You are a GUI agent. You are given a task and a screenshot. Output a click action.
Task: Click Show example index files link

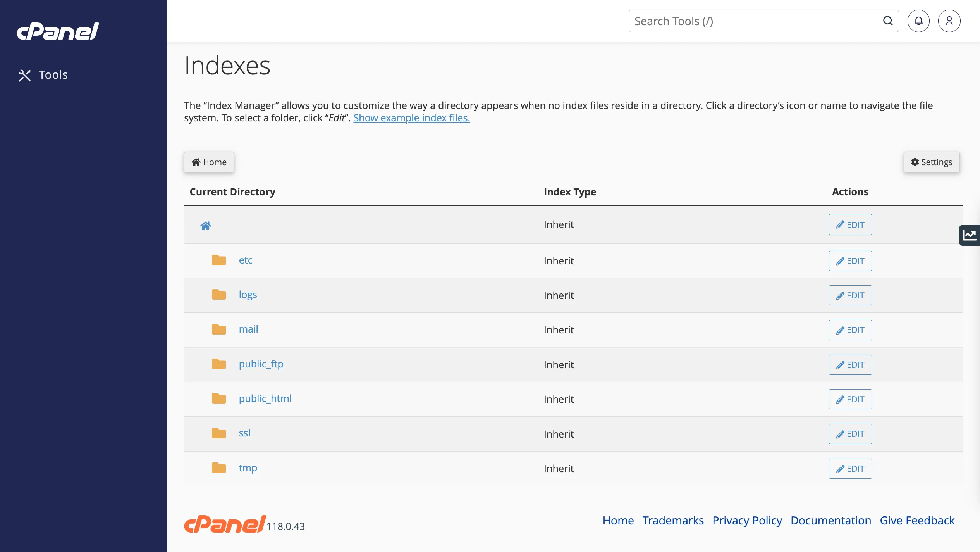click(x=411, y=118)
